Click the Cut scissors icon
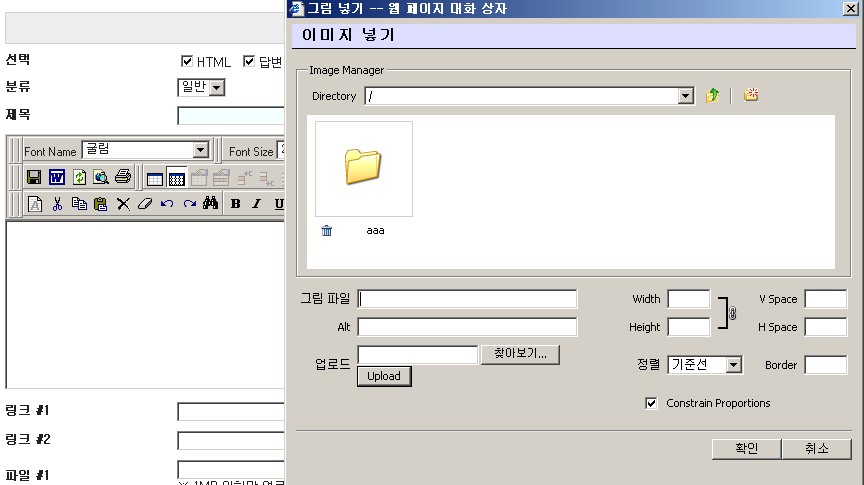The height and width of the screenshot is (485, 864). click(57, 204)
